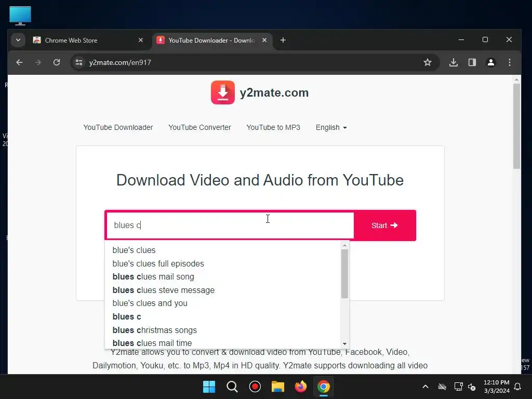Click the suggestion list scrollbar thumb
This screenshot has width=532, height=399.
point(345,273)
